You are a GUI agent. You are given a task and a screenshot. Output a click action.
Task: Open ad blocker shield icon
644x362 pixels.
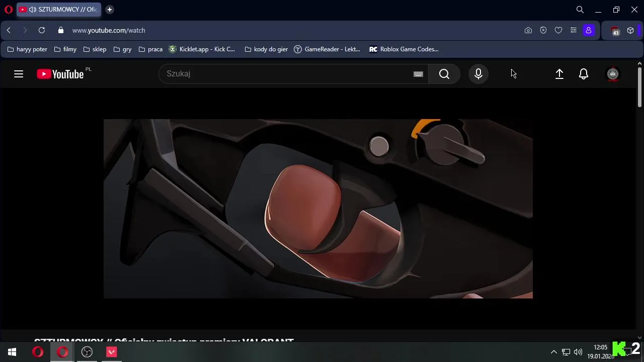point(543,30)
